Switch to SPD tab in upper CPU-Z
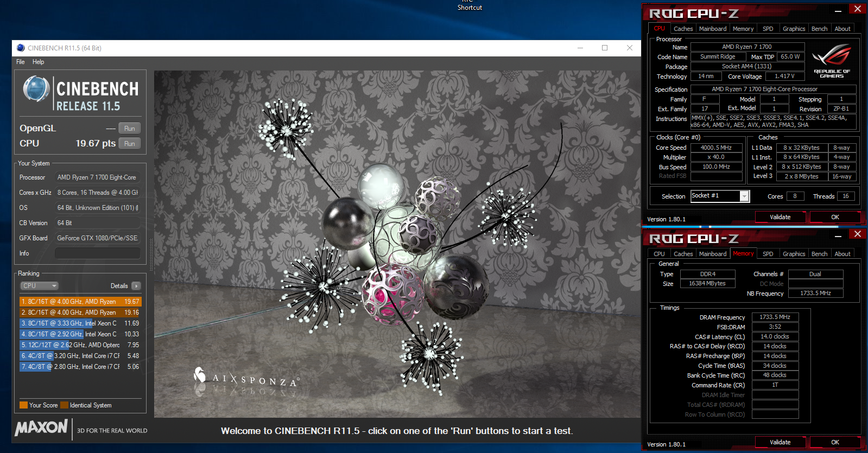 coord(768,29)
